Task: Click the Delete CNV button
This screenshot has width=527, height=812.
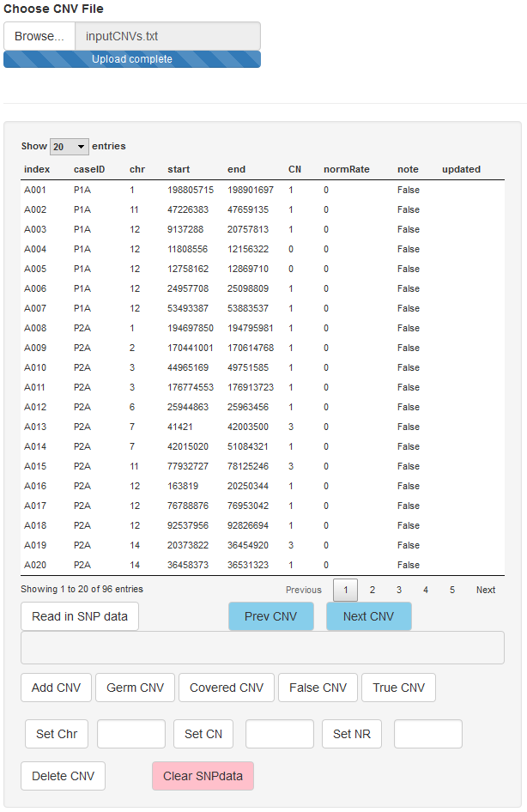Action: (x=64, y=776)
